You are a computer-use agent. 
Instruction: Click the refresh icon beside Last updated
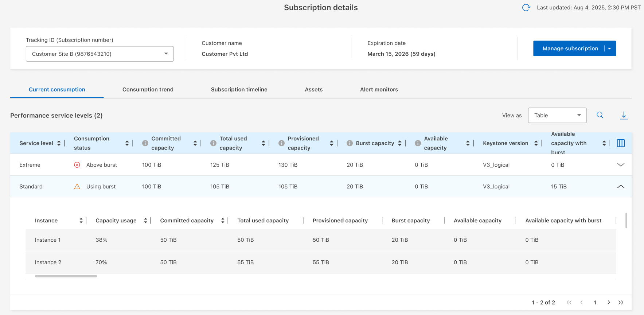[x=526, y=8]
